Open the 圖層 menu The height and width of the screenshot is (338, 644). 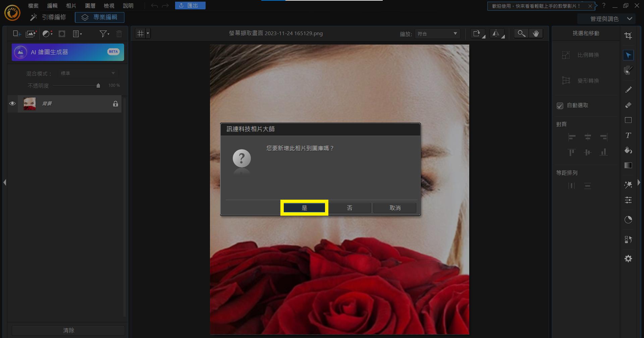point(90,6)
